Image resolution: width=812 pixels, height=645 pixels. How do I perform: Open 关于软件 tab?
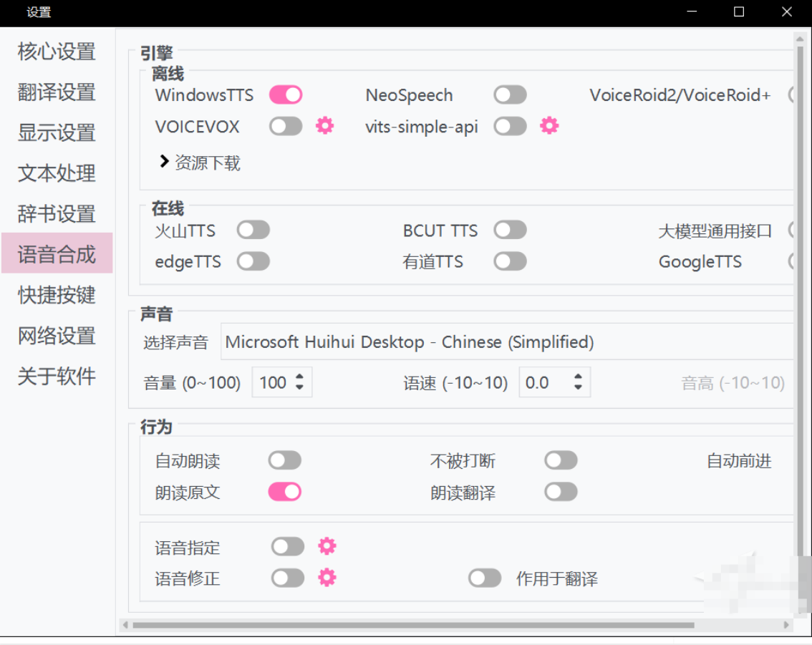57,375
